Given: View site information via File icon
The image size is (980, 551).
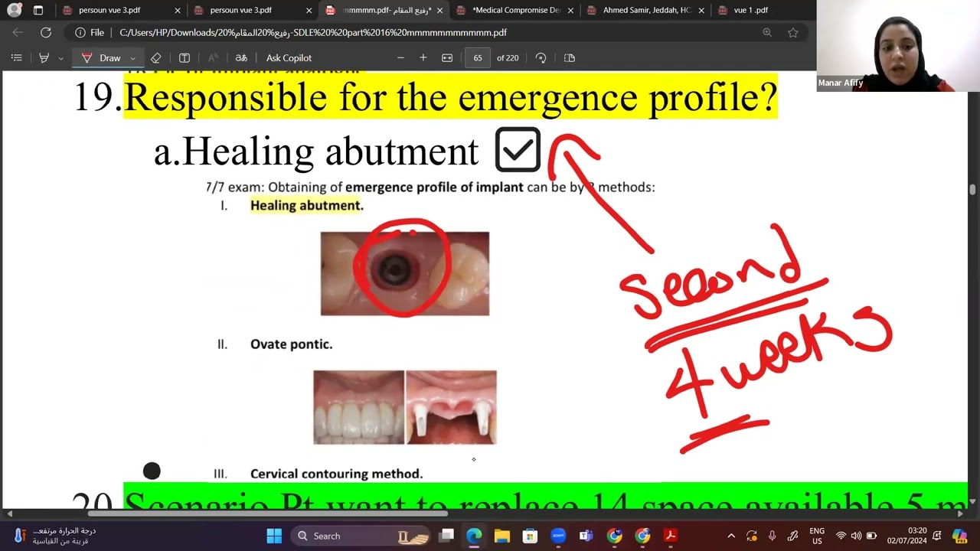Looking at the screenshot, I should (90, 32).
